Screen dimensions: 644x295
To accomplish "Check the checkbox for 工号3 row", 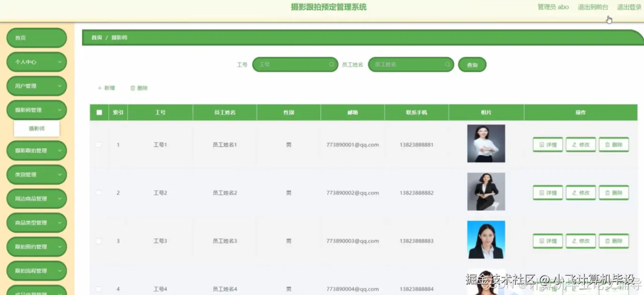I will [x=99, y=241].
